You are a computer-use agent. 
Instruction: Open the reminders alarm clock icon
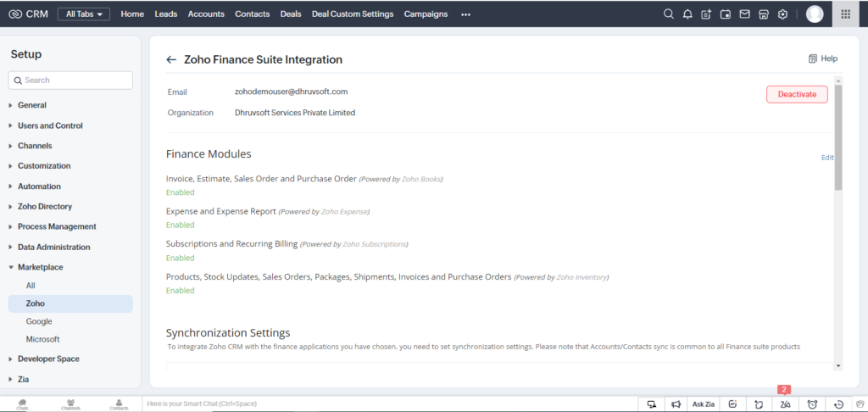[x=812, y=404]
